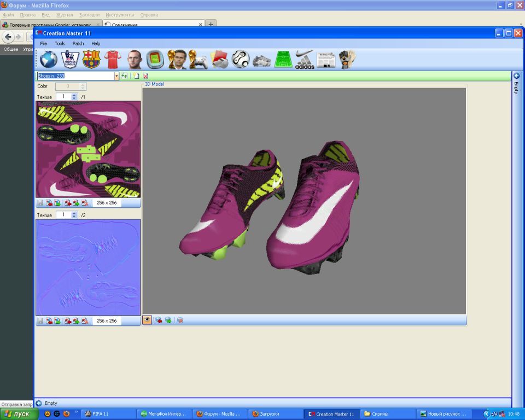This screenshot has width=525, height=420.
Task: Click the 3D boots model viewport
Action: point(304,201)
